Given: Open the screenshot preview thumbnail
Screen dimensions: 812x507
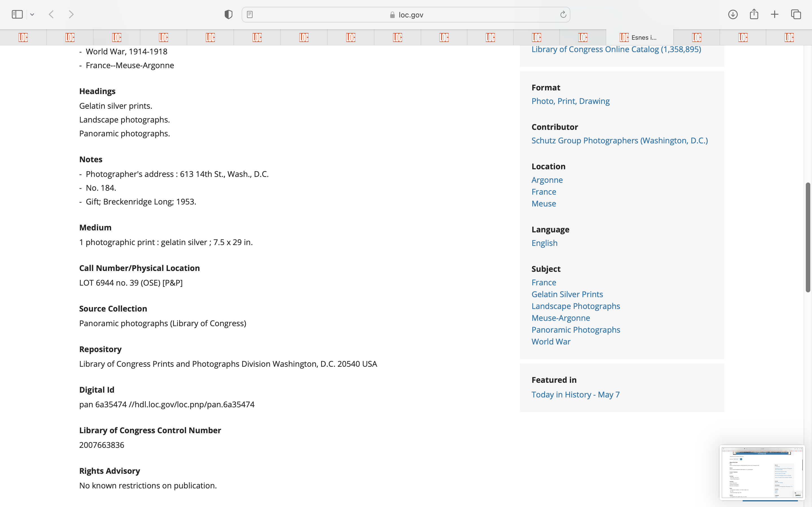Looking at the screenshot, I should (x=762, y=472).
